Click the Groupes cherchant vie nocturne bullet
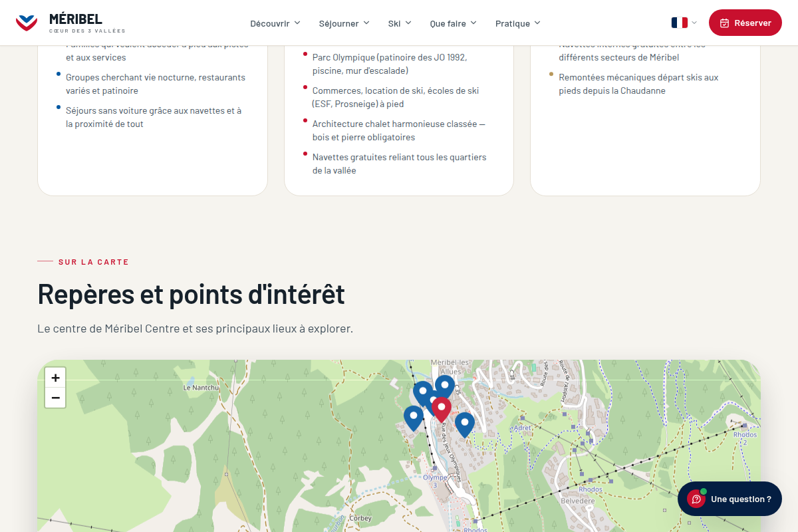 [156, 84]
